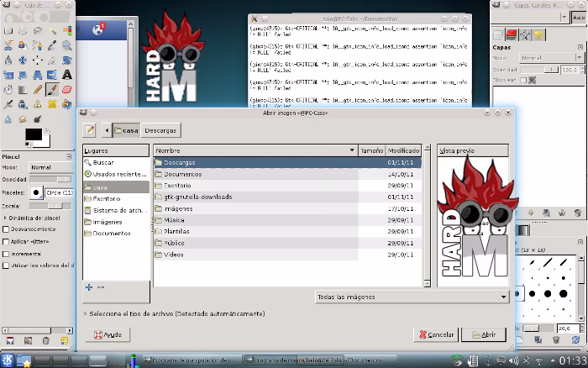Toggle the Auto button in layers dock
Image resolution: width=588 pixels, height=368 pixels.
coord(578,18)
